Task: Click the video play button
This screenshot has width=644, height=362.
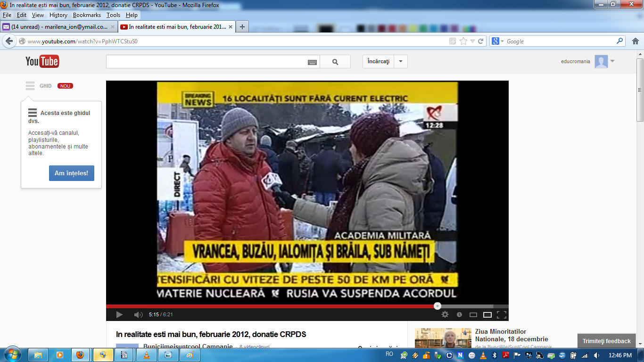Action: [119, 314]
